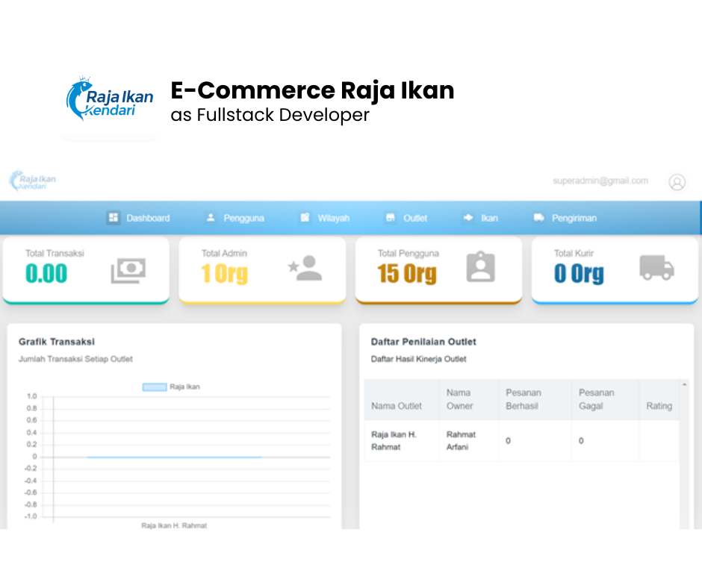Click the ID badge icon on Total Pengguna card
The width and height of the screenshot is (702, 588).
(x=482, y=266)
